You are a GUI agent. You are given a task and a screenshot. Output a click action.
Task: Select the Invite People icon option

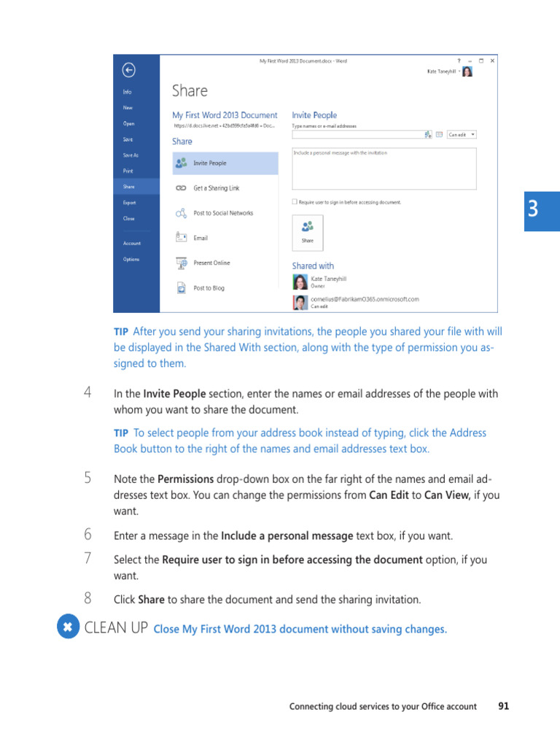click(181, 163)
